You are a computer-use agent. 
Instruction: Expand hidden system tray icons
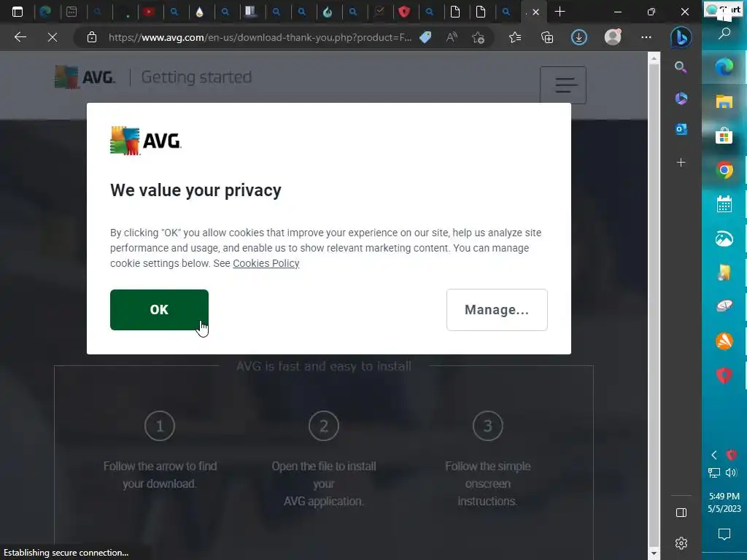tap(713, 455)
